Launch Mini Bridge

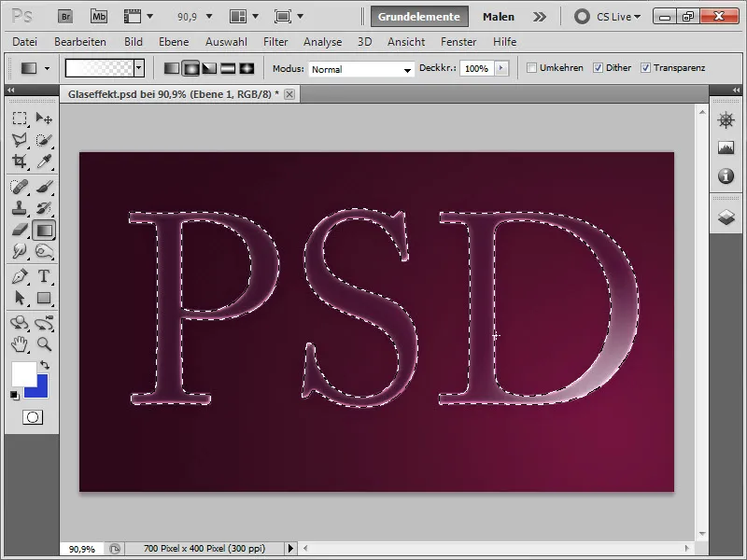click(x=99, y=17)
